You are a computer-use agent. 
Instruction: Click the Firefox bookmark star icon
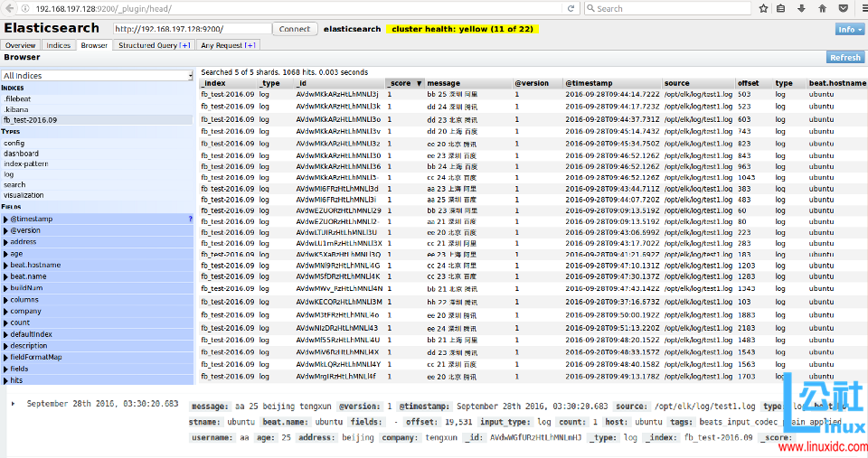[761, 8]
